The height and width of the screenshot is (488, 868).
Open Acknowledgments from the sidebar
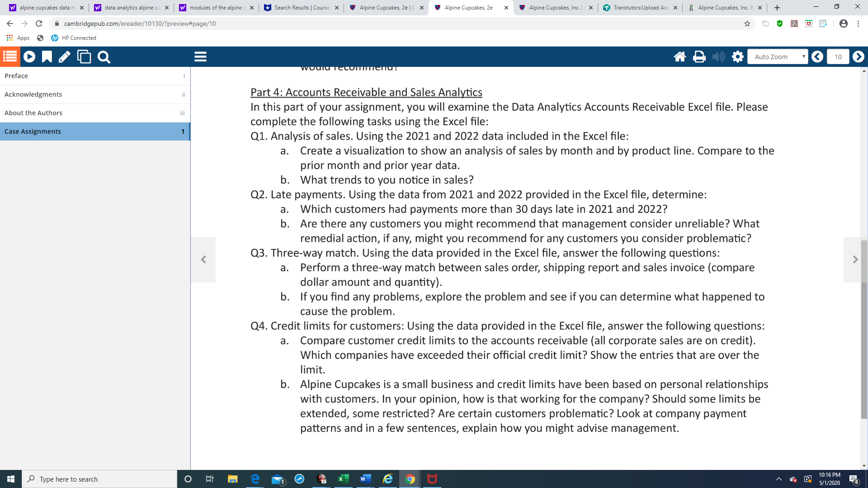coord(33,94)
